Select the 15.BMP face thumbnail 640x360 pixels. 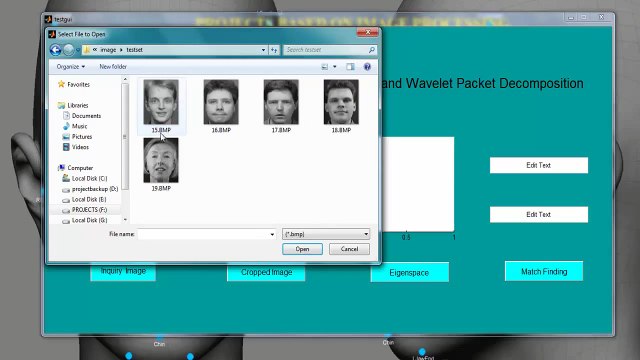click(x=161, y=102)
